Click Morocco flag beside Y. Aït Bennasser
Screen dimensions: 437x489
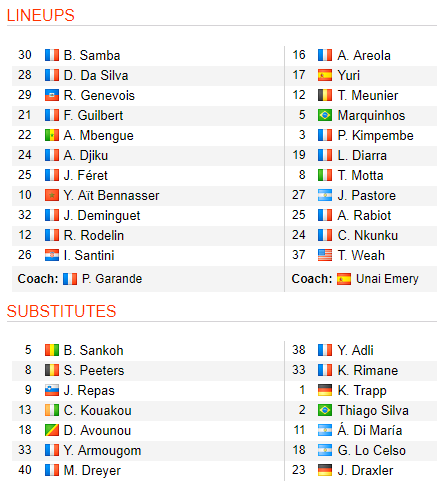coord(52,195)
